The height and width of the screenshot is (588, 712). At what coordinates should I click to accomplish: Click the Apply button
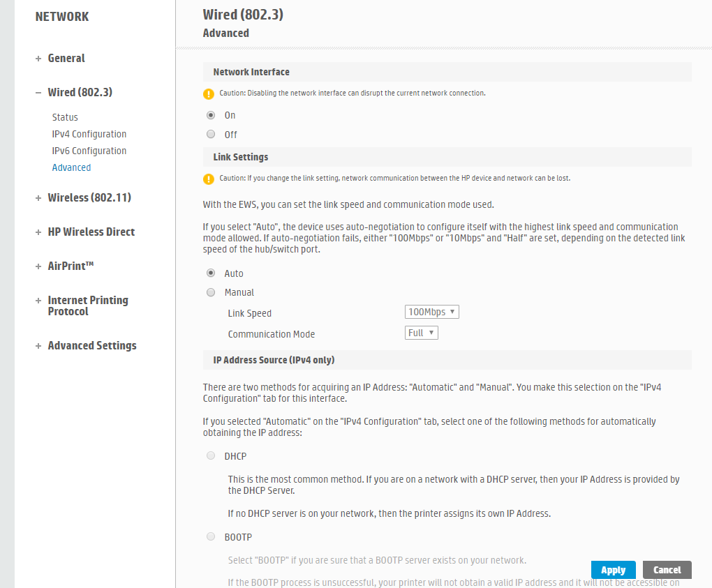click(x=613, y=570)
